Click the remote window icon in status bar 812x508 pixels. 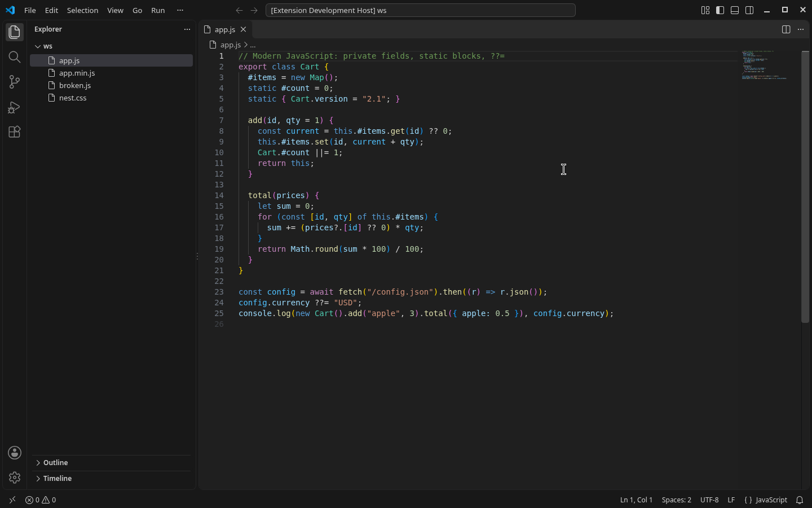click(x=12, y=500)
